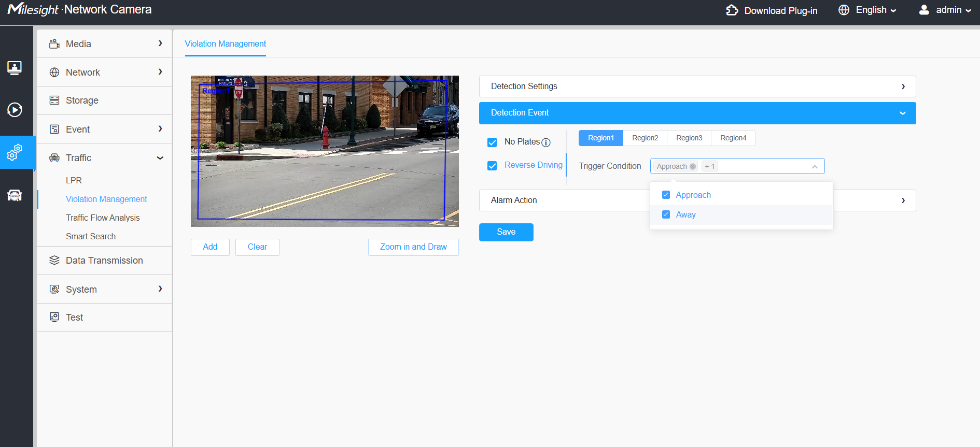
Task: Remove the Approach tag from Trigger Condition
Action: [692, 166]
